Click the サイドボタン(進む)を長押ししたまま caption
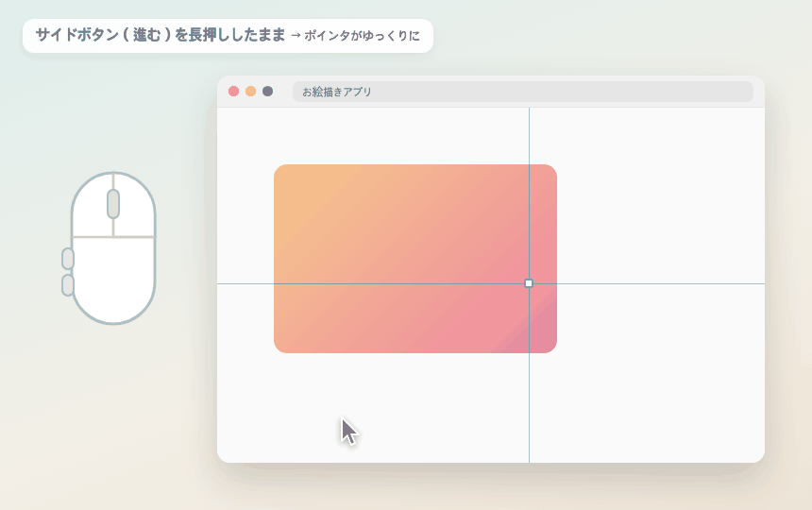Image resolution: width=812 pixels, height=510 pixels. [x=160, y=35]
